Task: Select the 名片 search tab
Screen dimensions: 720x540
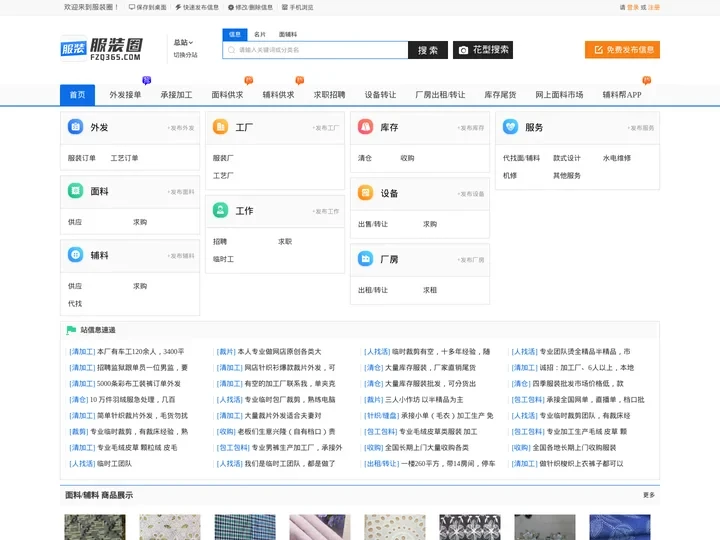Action: [x=260, y=34]
